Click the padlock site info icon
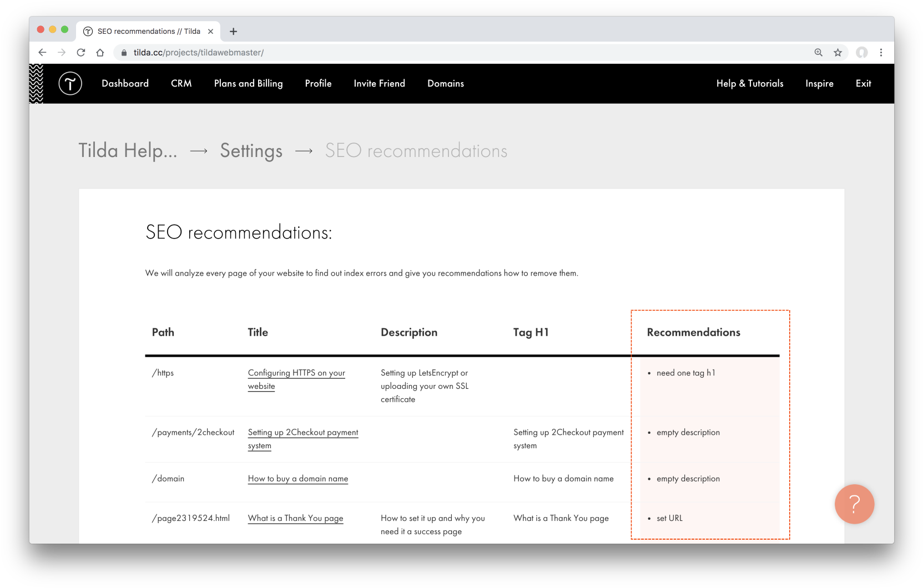This screenshot has width=923, height=588. tap(124, 53)
